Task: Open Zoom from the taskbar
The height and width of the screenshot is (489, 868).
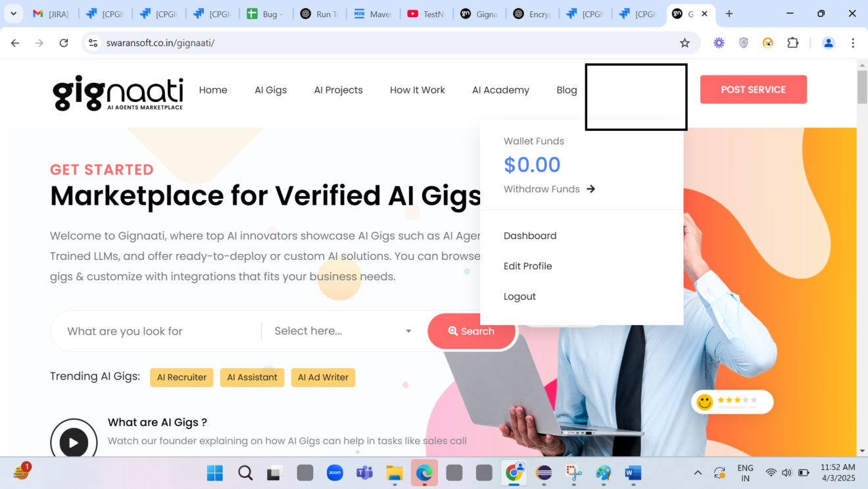Action: tap(335, 473)
